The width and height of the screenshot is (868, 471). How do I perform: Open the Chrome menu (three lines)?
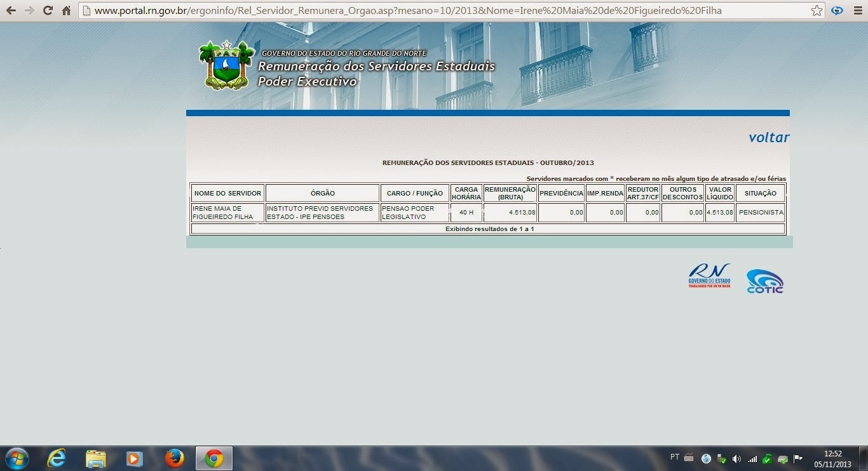pyautogui.click(x=858, y=11)
